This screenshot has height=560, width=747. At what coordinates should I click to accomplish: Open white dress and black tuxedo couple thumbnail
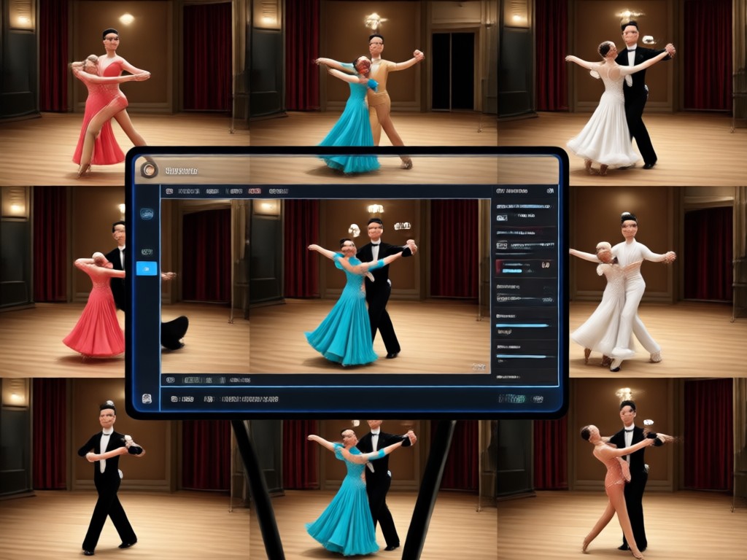(622, 93)
